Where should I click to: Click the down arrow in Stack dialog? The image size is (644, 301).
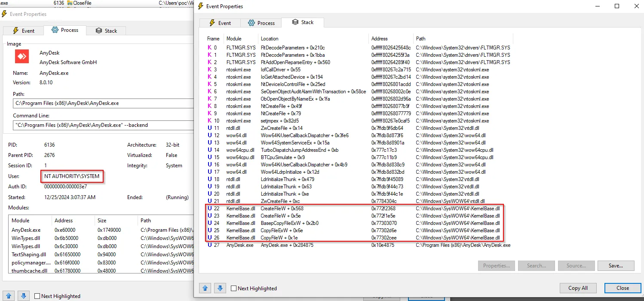pyautogui.click(x=220, y=288)
